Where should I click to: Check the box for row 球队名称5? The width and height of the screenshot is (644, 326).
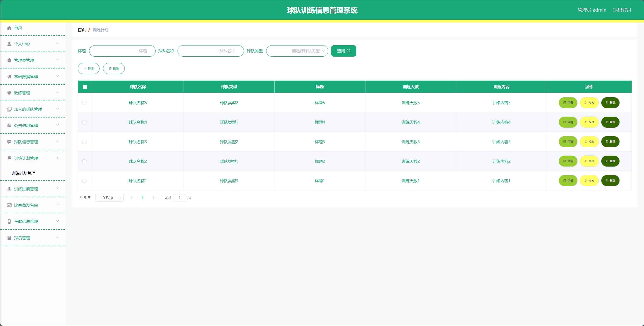tap(84, 103)
